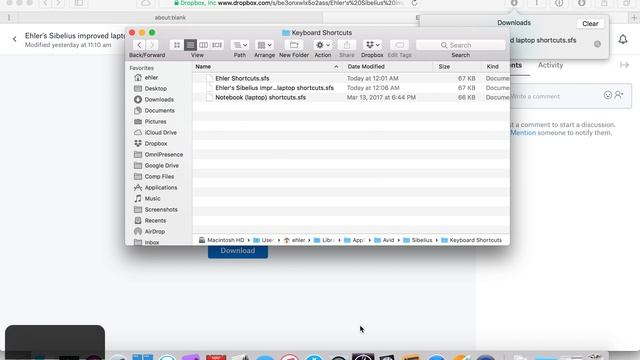Click the Mention link
This screenshot has width=640, height=360.
click(523, 133)
